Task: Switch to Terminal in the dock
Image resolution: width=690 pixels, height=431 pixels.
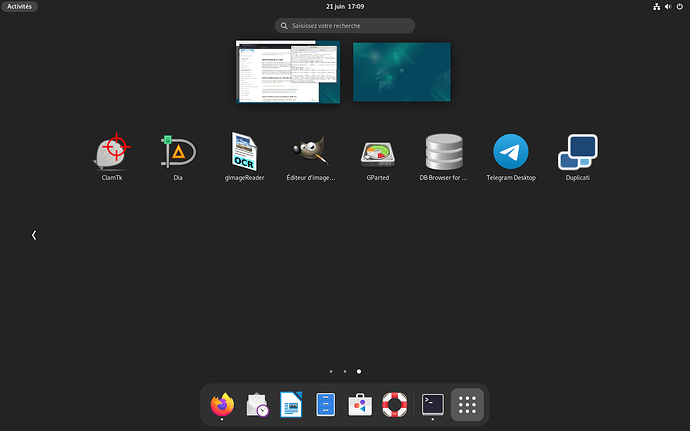Action: pos(433,405)
